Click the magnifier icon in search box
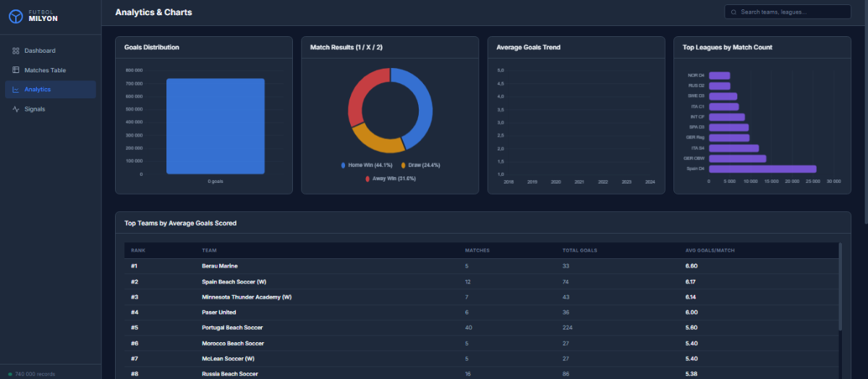 (x=734, y=12)
